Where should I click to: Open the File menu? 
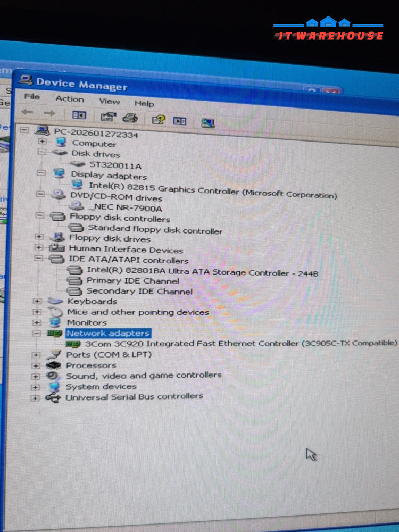(32, 97)
